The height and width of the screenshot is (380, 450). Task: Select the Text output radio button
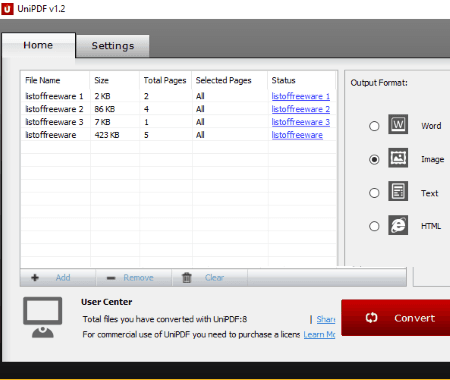coord(374,193)
